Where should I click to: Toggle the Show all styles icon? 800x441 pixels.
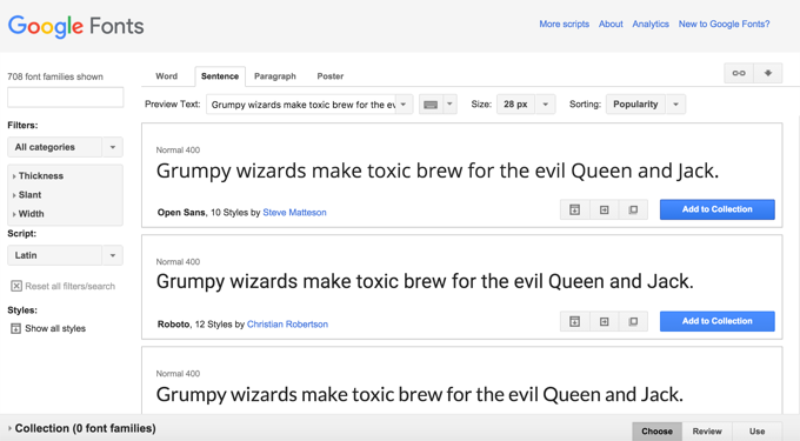tap(16, 328)
